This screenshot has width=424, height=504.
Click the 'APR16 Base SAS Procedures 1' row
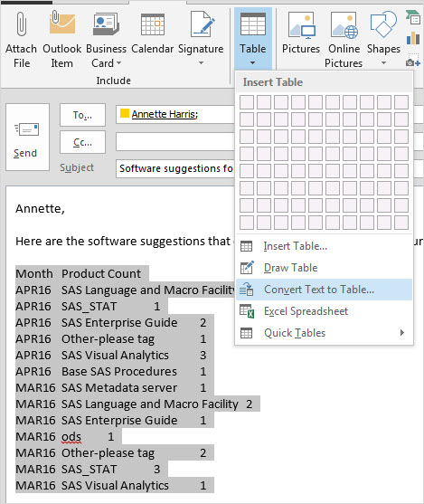(111, 372)
